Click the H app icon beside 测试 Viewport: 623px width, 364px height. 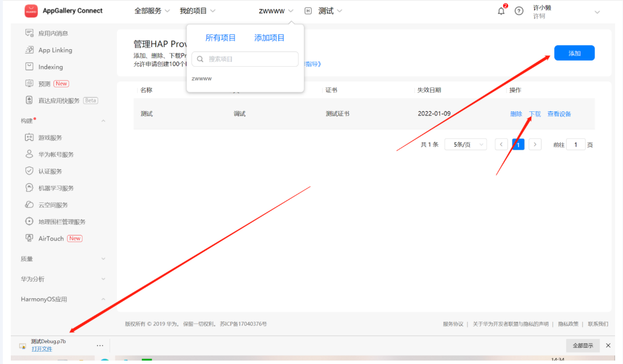pos(308,11)
